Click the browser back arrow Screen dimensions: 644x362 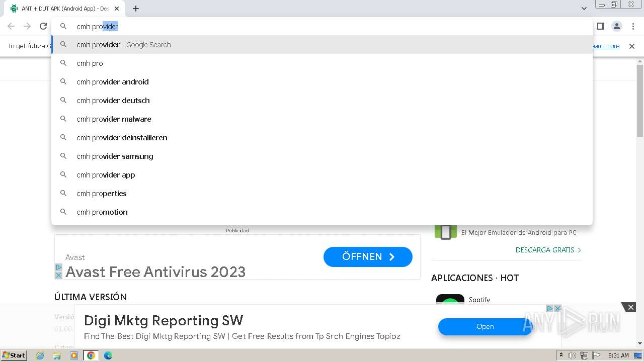(11, 26)
